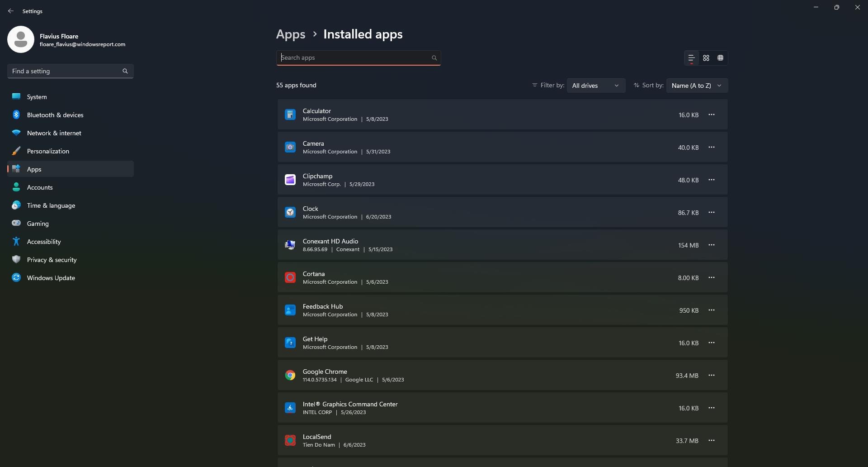Open the Sort by Name dropdown
Image resolution: width=868 pixels, height=467 pixels.
pos(697,86)
